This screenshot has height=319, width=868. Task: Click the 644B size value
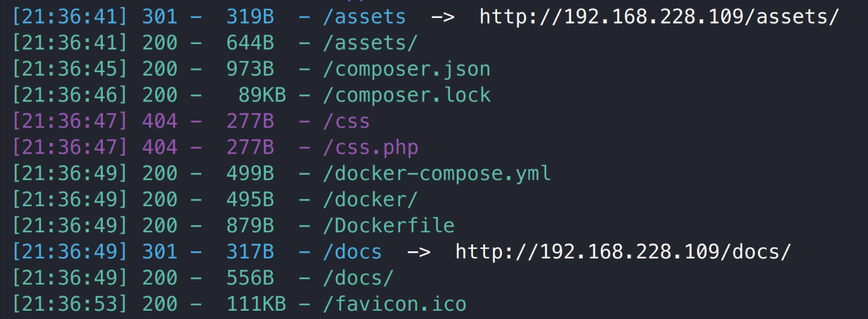coord(250,43)
